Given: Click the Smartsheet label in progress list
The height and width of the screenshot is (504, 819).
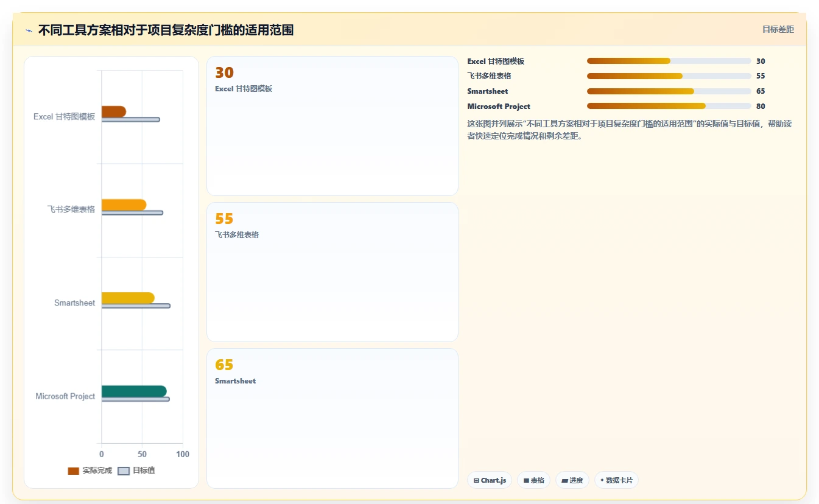Looking at the screenshot, I should [488, 91].
